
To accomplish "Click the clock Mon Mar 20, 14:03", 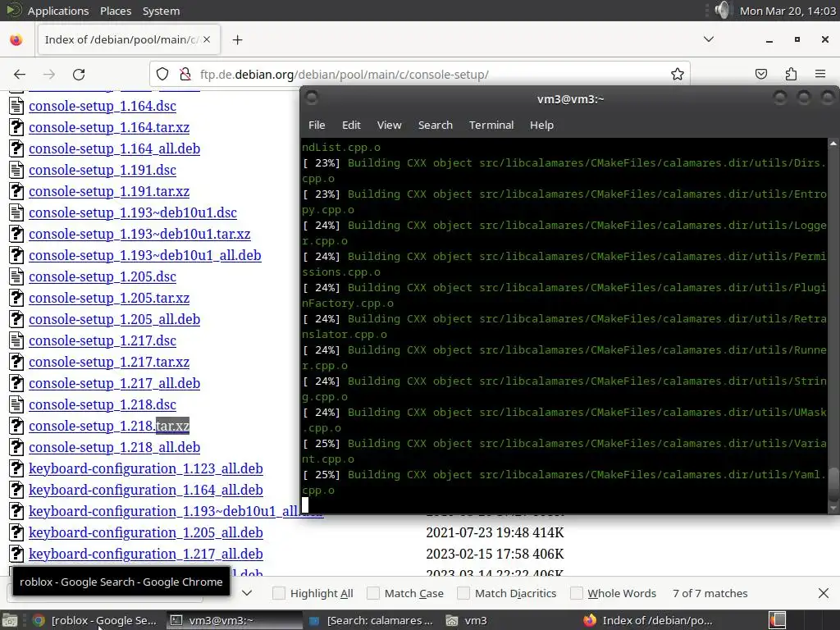I will pyautogui.click(x=787, y=11).
